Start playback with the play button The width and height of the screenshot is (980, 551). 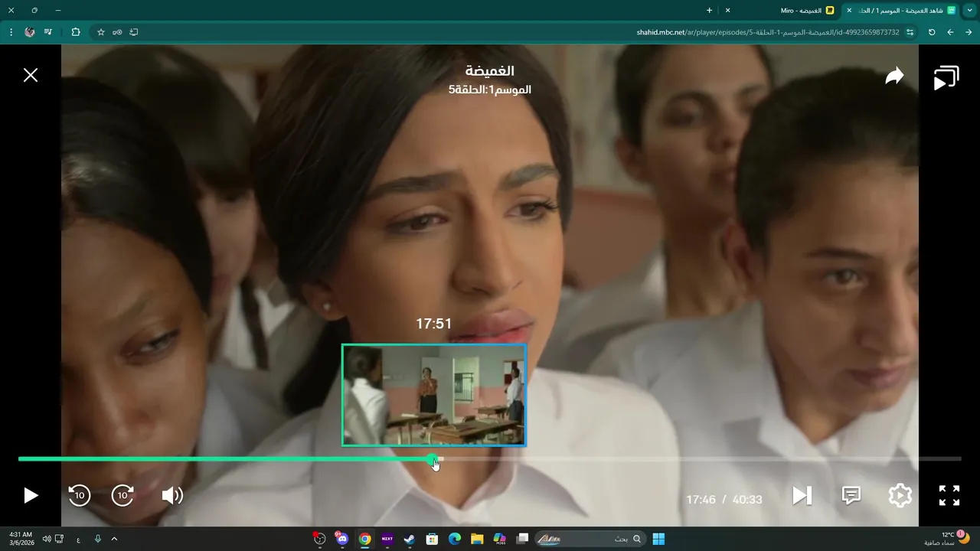pyautogui.click(x=31, y=496)
